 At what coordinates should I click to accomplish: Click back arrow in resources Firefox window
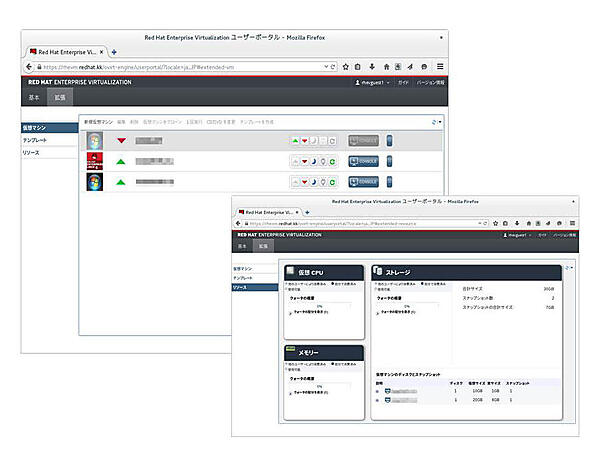238,223
